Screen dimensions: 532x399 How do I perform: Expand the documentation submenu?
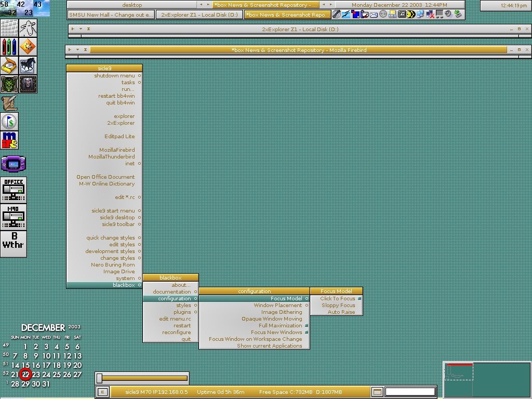coord(170,292)
